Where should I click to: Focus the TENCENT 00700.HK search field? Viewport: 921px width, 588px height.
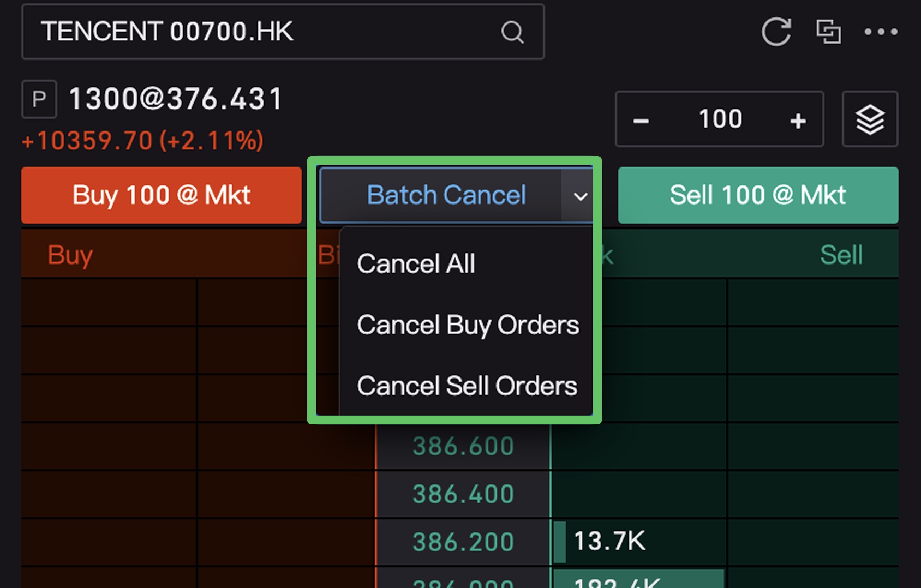coord(262,32)
